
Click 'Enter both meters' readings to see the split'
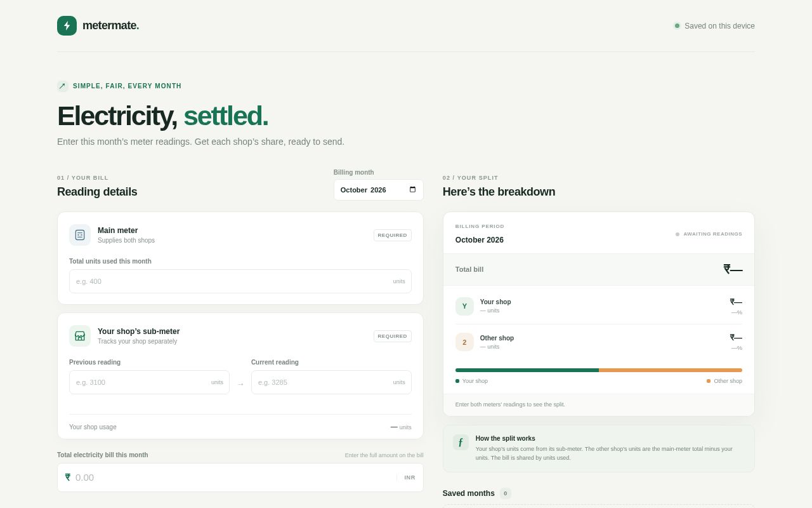tap(510, 404)
